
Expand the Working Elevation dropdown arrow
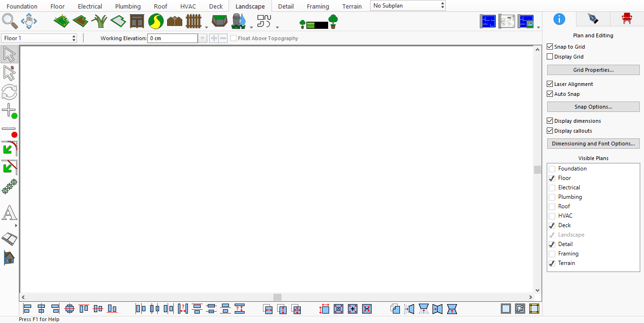tap(203, 38)
